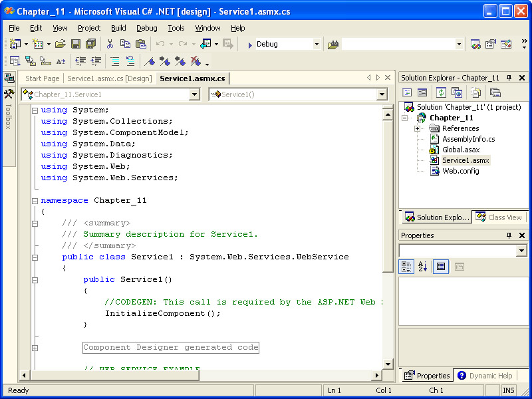Click the Increase Indent icon
The height and width of the screenshot is (399, 532).
click(96, 61)
